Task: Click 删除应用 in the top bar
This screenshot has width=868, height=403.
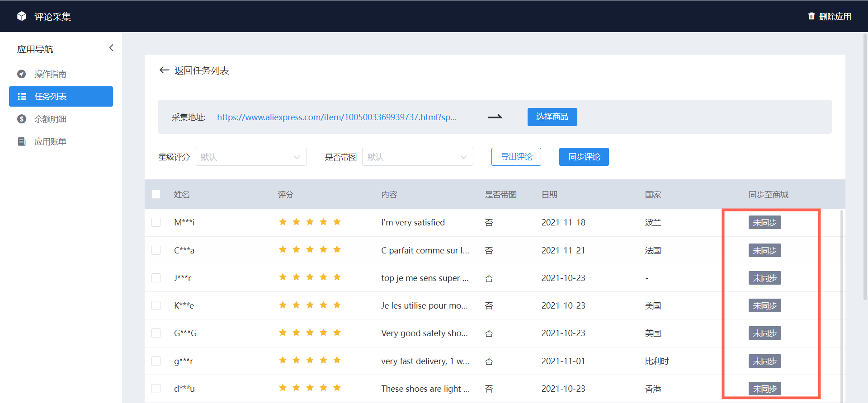Action: pyautogui.click(x=835, y=17)
